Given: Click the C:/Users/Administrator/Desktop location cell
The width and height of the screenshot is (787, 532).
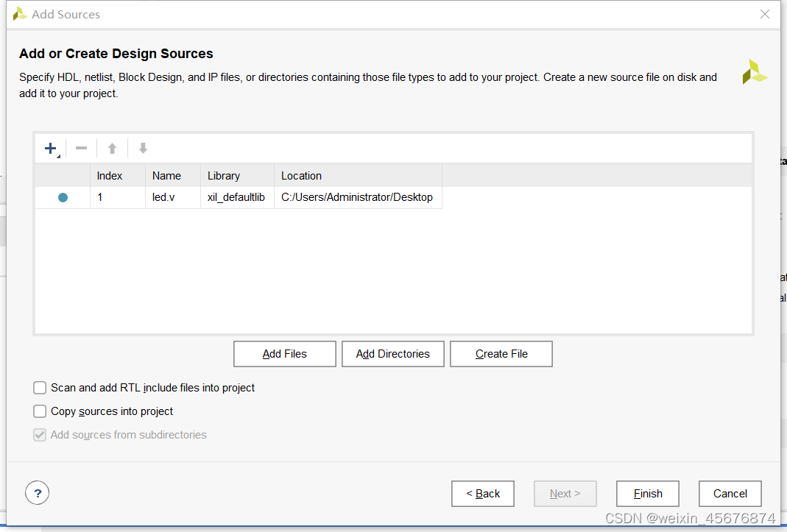Looking at the screenshot, I should (359, 198).
